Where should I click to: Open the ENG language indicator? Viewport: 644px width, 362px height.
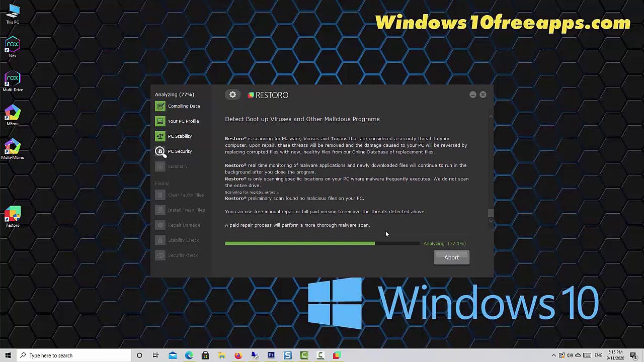(x=599, y=355)
